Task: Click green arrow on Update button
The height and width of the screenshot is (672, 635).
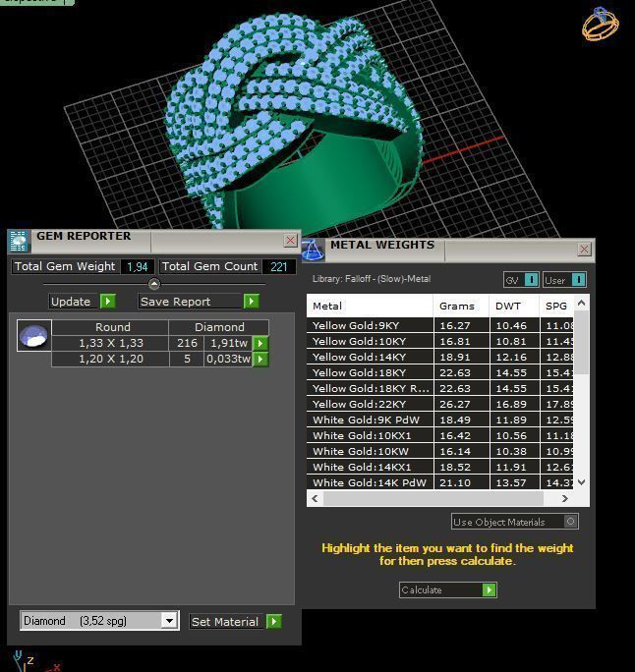Action: click(x=107, y=302)
